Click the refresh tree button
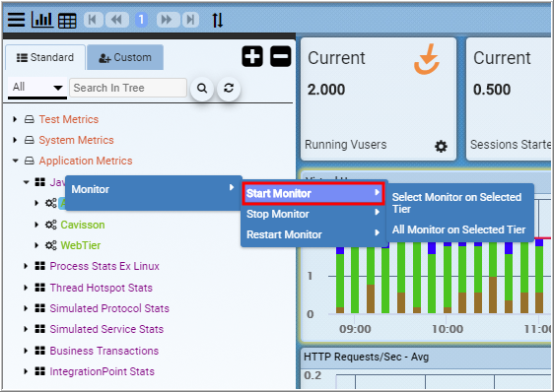 [x=229, y=89]
